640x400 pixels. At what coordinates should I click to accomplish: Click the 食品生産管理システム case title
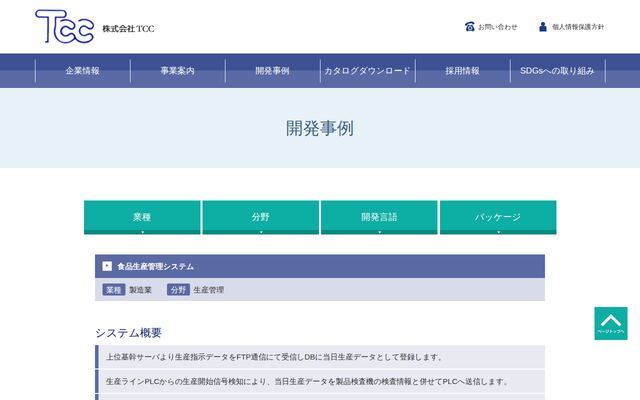click(x=156, y=267)
